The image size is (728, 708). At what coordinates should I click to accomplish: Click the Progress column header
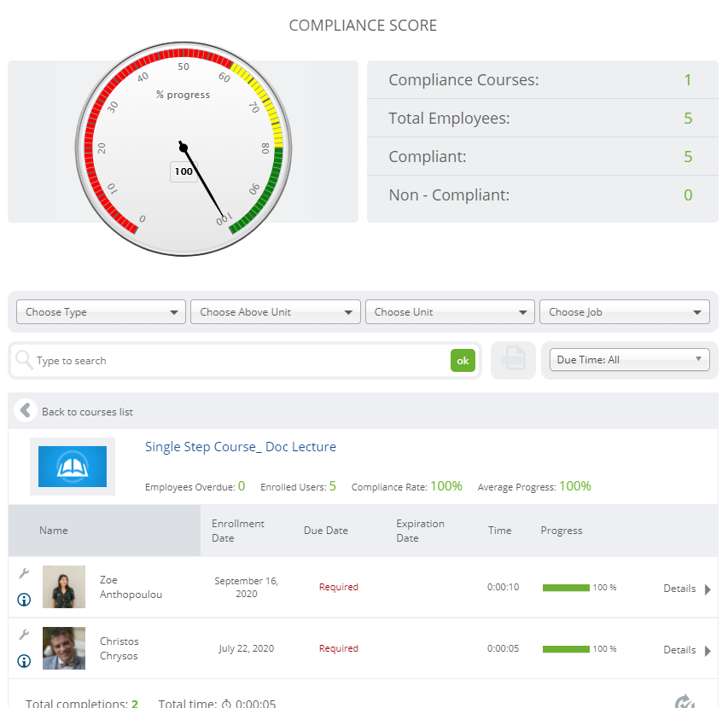click(562, 531)
